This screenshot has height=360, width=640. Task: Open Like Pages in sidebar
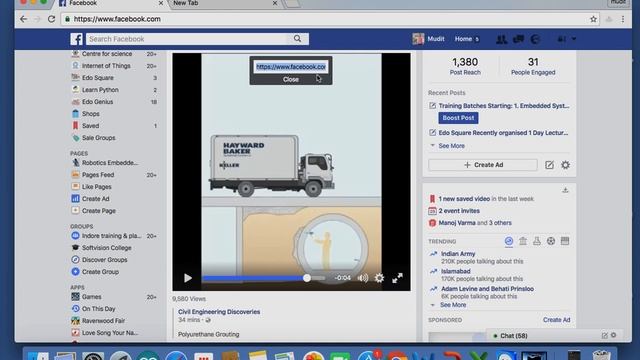click(x=96, y=187)
